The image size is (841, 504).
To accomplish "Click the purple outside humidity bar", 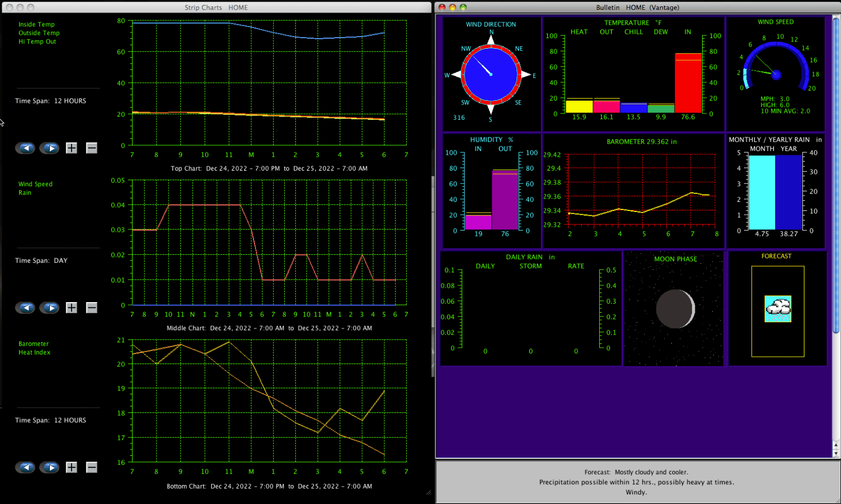I will pos(505,200).
